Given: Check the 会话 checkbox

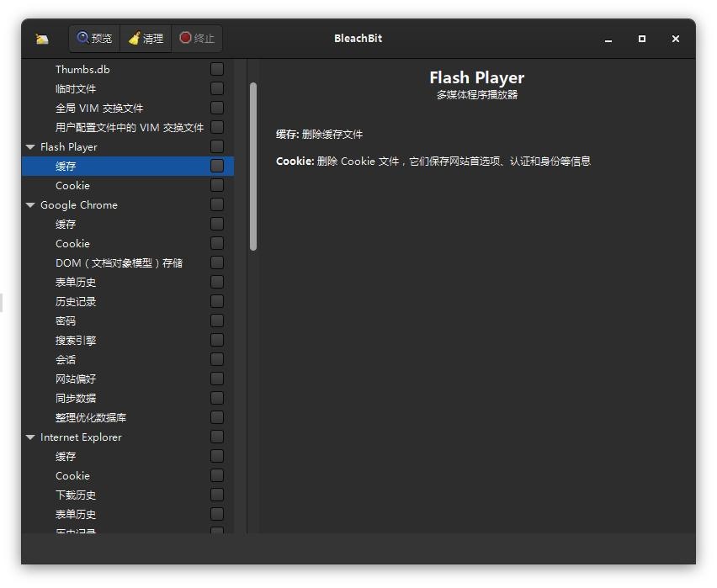Looking at the screenshot, I should click(x=217, y=360).
